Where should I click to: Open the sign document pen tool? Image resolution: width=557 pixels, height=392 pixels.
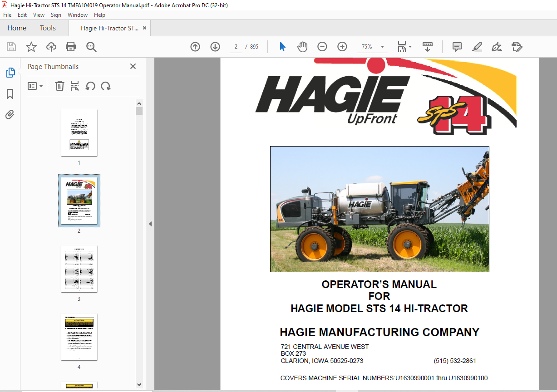coord(497,47)
